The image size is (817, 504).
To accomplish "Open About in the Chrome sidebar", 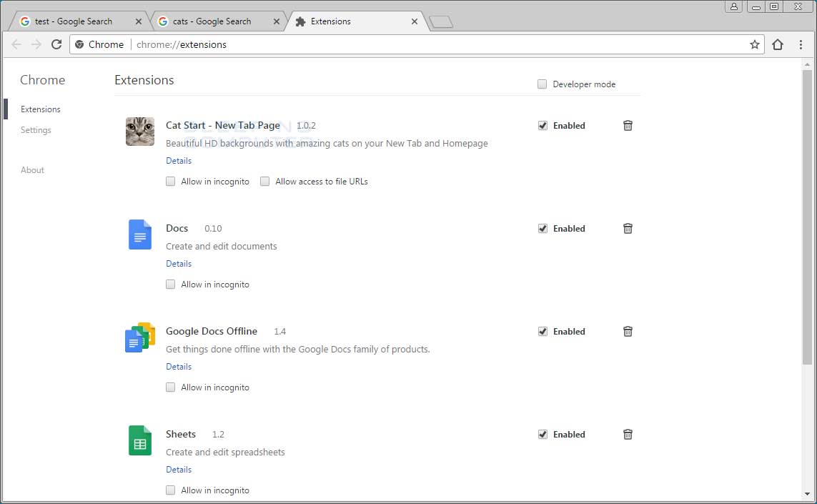I will tap(32, 170).
